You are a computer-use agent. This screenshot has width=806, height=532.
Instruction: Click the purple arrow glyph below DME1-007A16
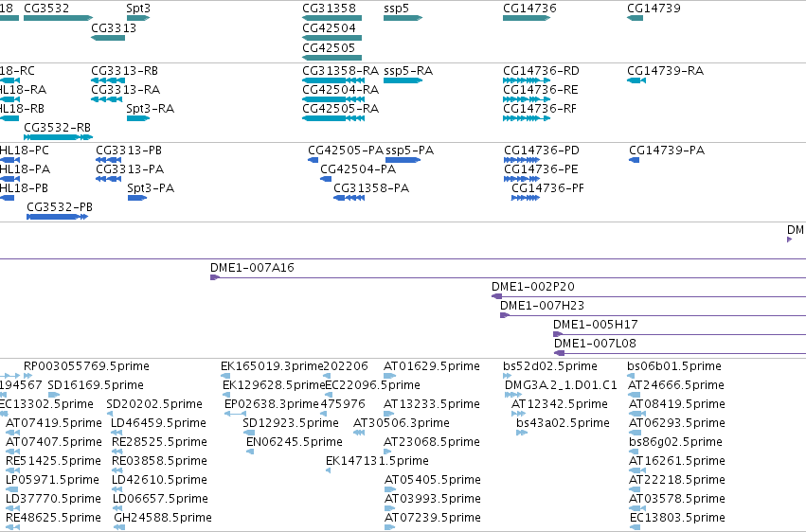[x=215, y=277]
